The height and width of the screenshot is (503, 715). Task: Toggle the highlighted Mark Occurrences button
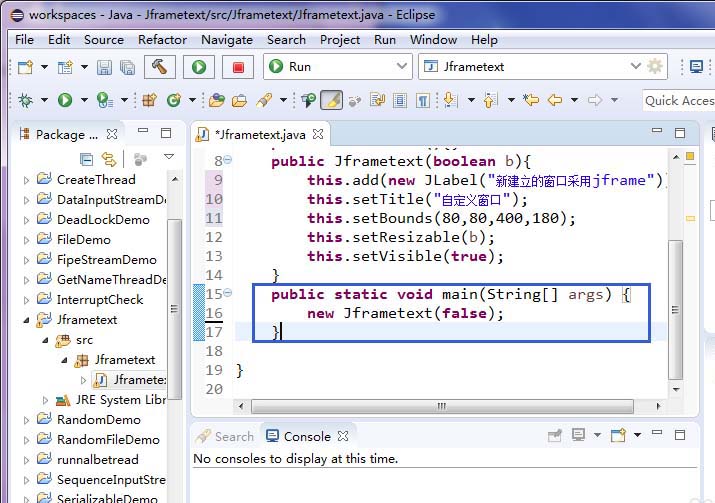tap(331, 100)
